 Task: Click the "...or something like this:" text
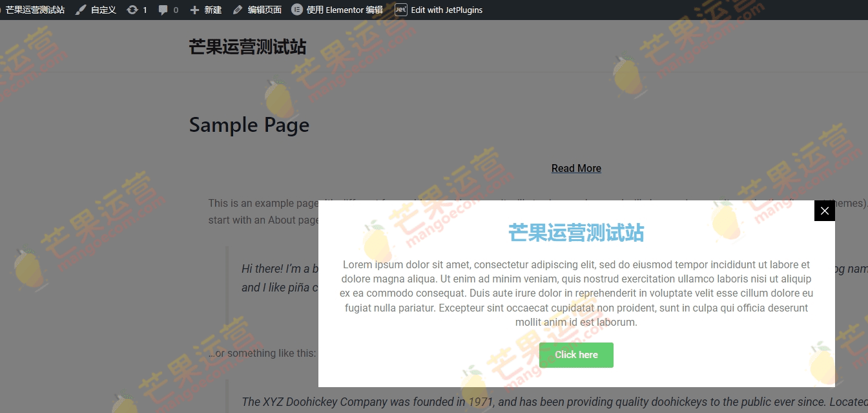point(262,353)
